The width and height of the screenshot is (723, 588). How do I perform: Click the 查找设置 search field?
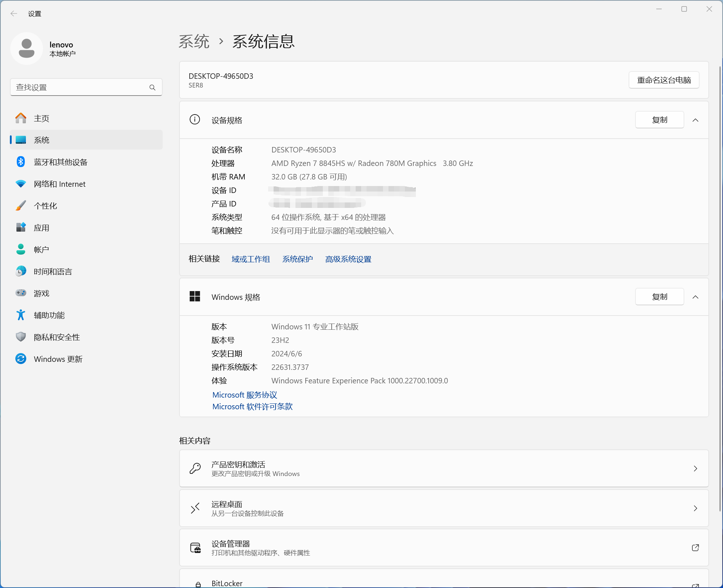[86, 87]
